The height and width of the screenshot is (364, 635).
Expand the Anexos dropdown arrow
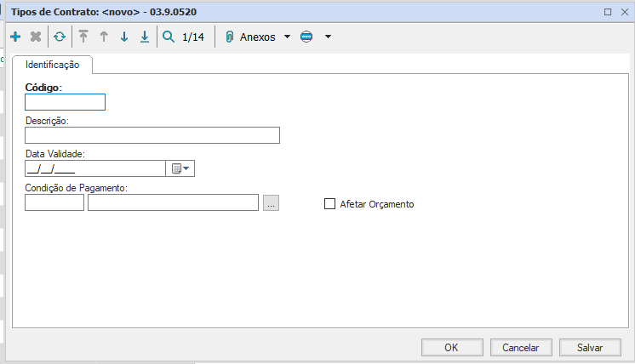point(287,37)
